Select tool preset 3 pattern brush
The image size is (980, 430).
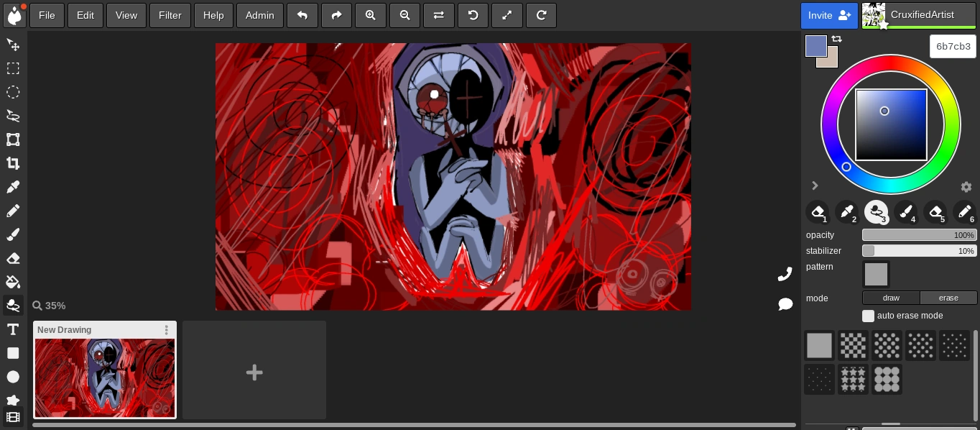point(876,212)
